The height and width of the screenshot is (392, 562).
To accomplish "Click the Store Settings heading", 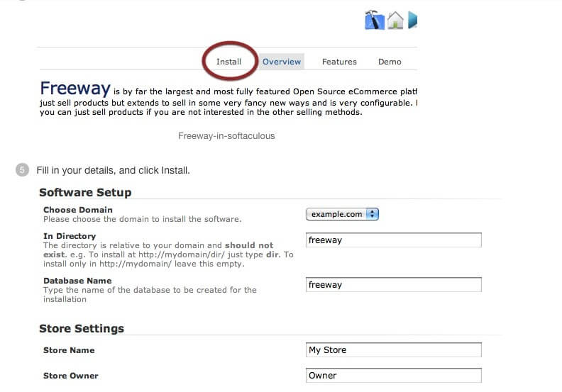I will pos(82,328).
